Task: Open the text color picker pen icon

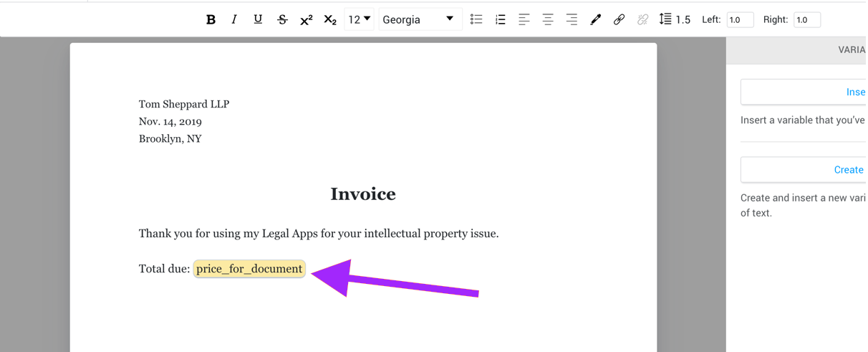Action: 595,20
